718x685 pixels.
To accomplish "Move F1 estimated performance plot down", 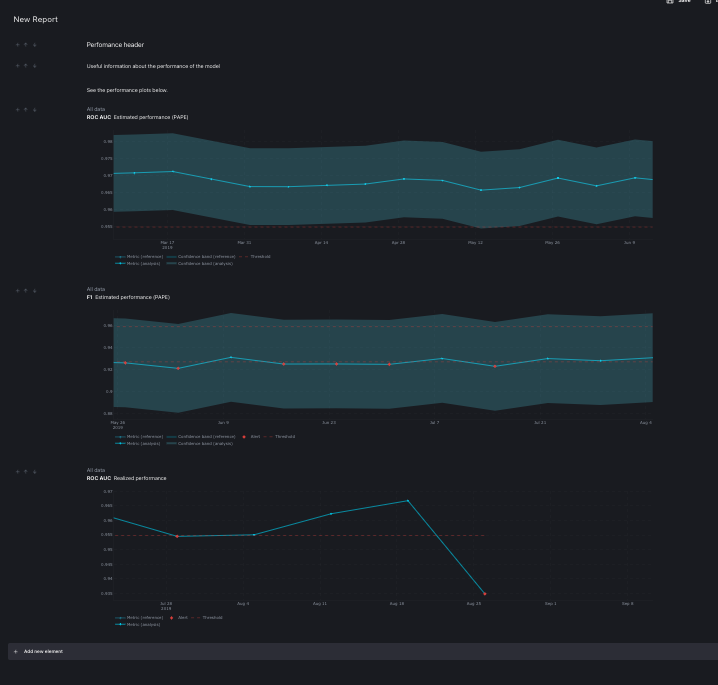I will 35,291.
